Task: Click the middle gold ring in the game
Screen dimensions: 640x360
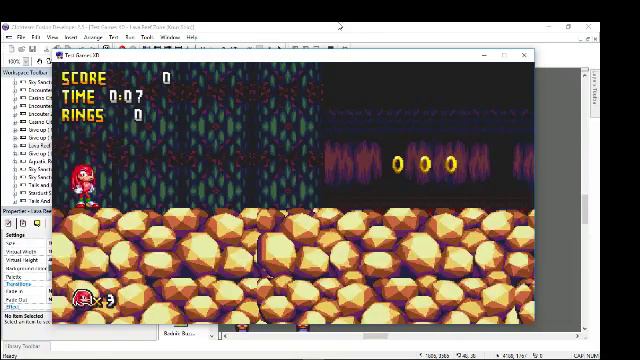Action: [425, 164]
